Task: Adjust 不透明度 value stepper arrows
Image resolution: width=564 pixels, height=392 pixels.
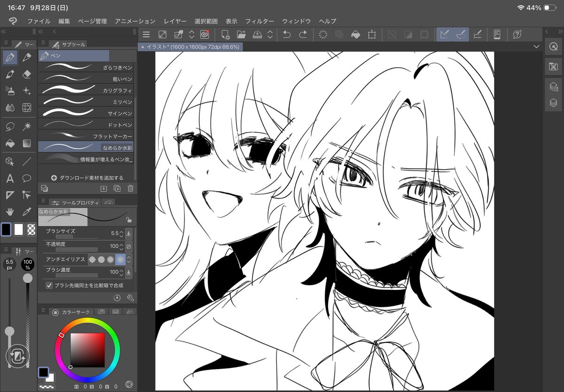Action: pyautogui.click(x=122, y=246)
